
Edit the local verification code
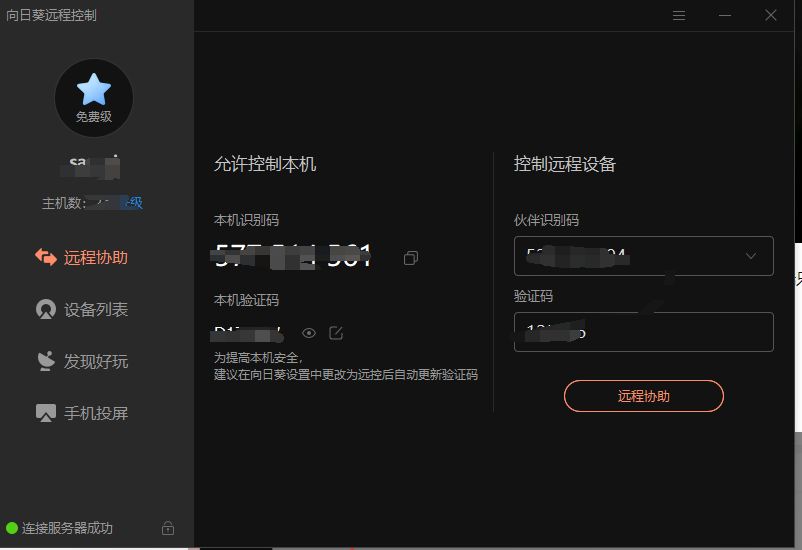click(x=336, y=333)
